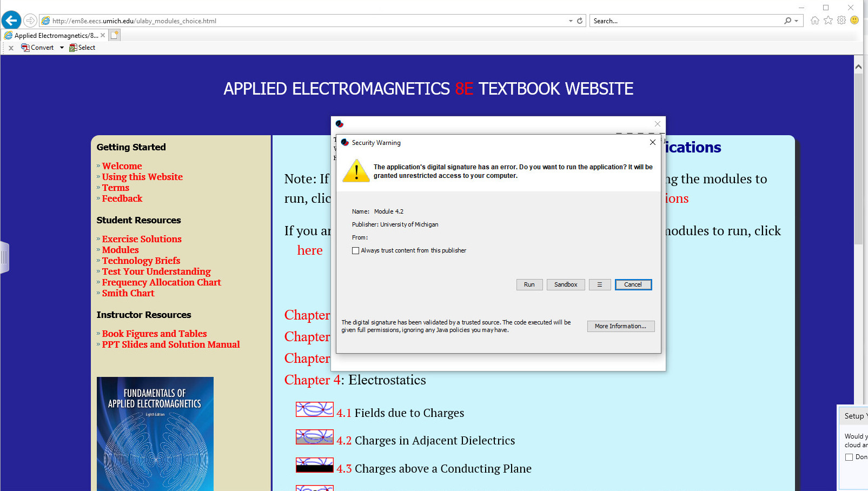Open a new blank tab
The height and width of the screenshot is (491, 868).
[x=115, y=35]
